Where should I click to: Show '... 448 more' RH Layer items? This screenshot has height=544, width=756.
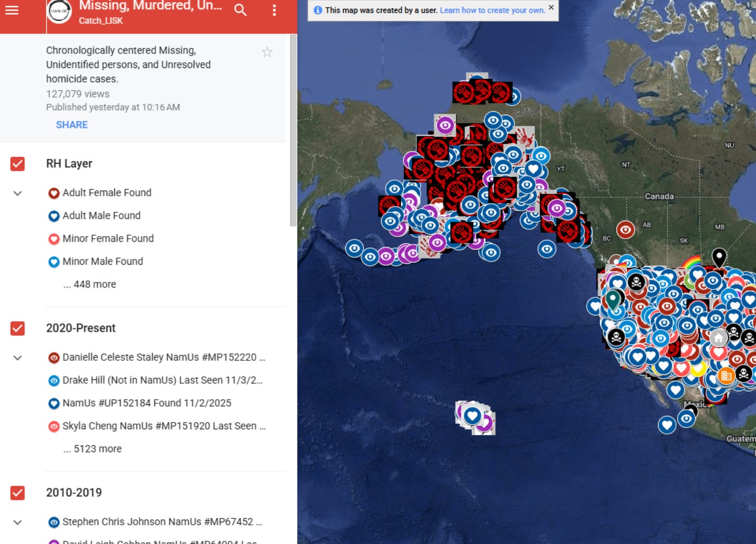coord(89,284)
